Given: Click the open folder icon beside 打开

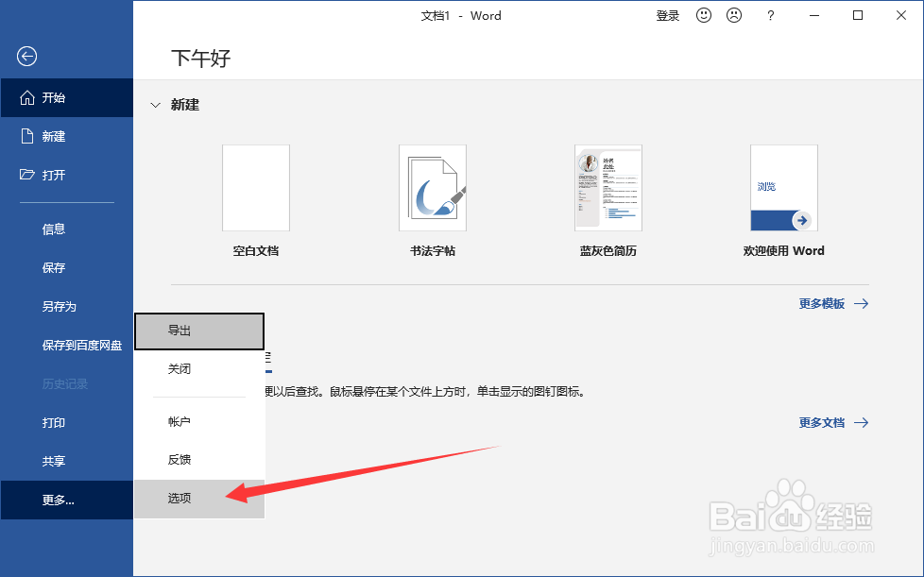Looking at the screenshot, I should [x=27, y=175].
